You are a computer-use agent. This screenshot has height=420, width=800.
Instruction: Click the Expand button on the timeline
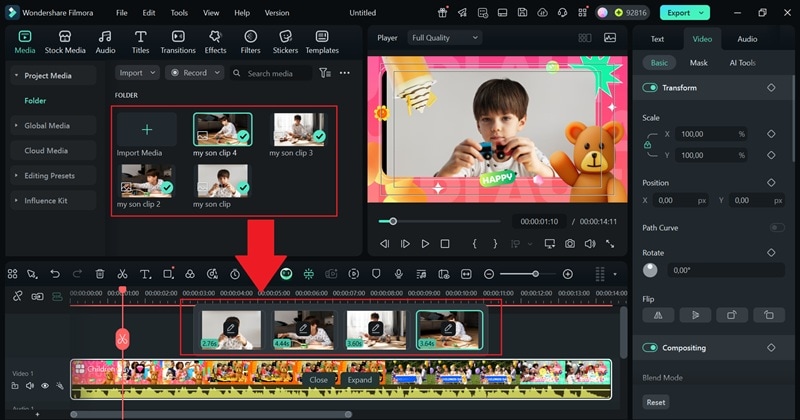coord(360,380)
